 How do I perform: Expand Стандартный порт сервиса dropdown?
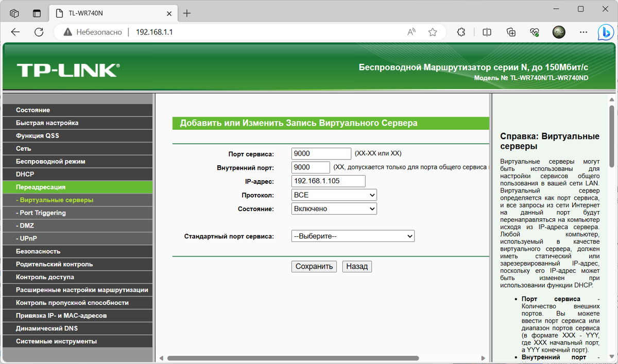coord(353,236)
